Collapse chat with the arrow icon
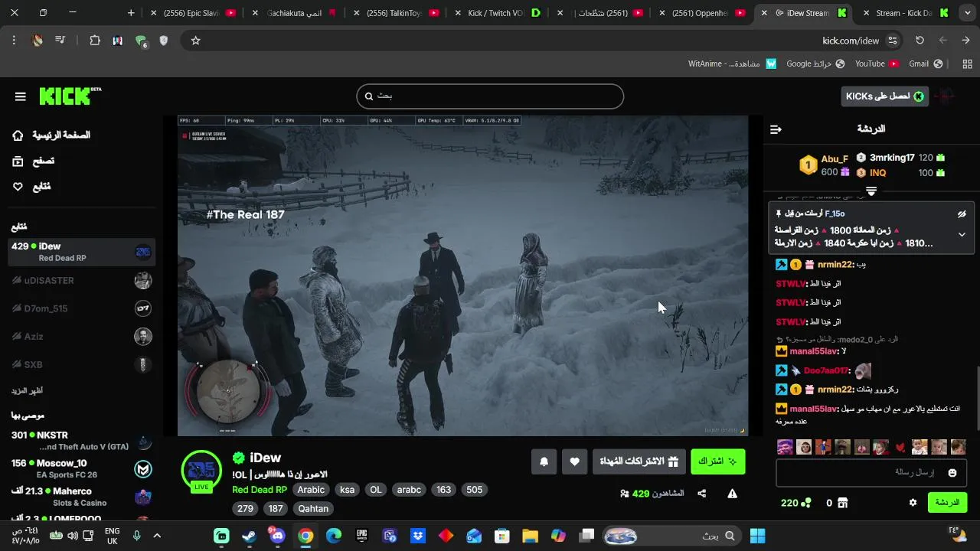The image size is (980, 551). [x=776, y=129]
